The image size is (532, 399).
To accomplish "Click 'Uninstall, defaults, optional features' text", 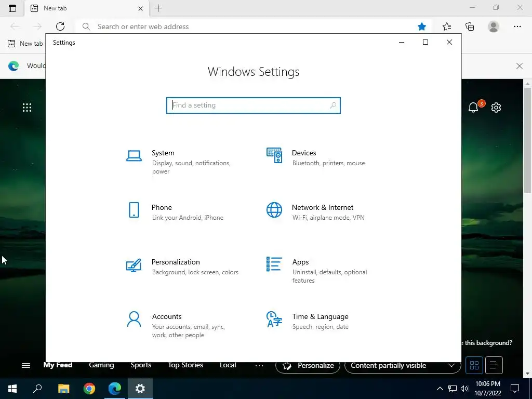I will coord(329,276).
